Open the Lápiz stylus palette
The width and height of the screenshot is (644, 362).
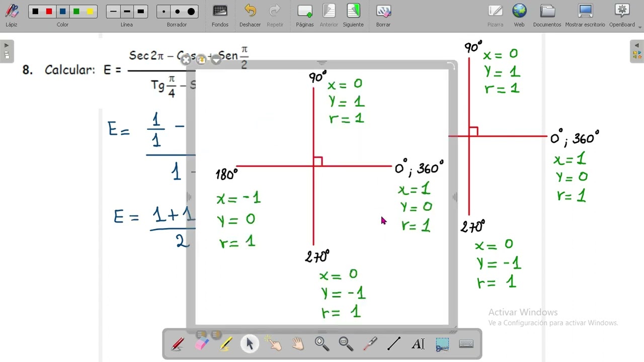click(11, 16)
